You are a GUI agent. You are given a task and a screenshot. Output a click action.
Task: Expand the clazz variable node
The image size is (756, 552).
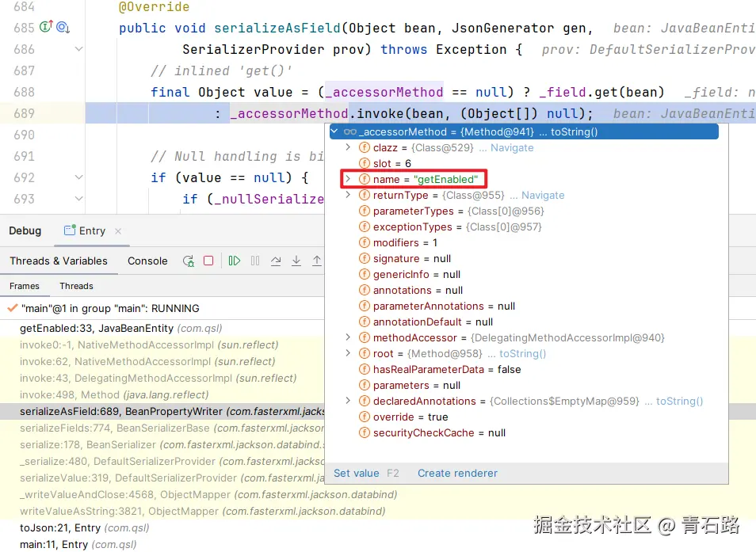coord(347,147)
